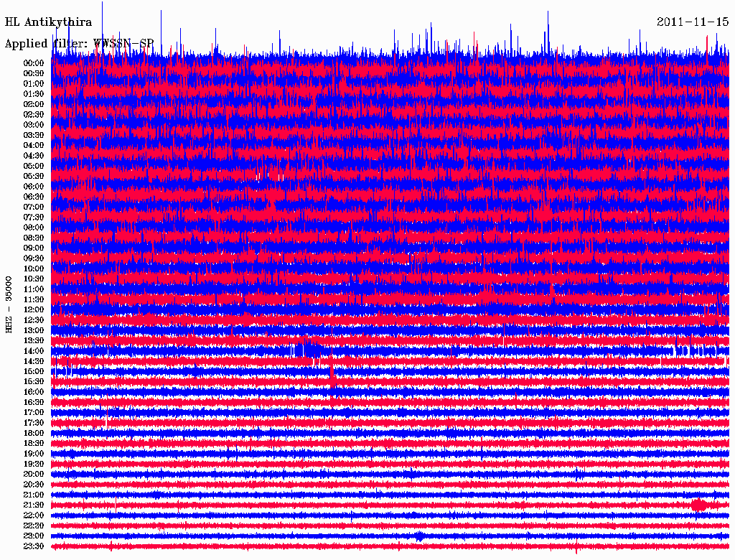
Task: Select the 22:30 time label
Action: coord(34,526)
